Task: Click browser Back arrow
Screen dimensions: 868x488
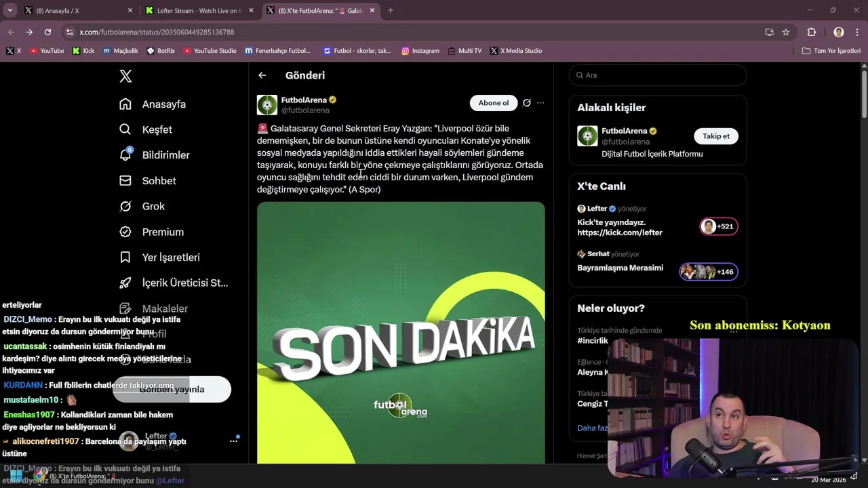Action: [x=11, y=32]
